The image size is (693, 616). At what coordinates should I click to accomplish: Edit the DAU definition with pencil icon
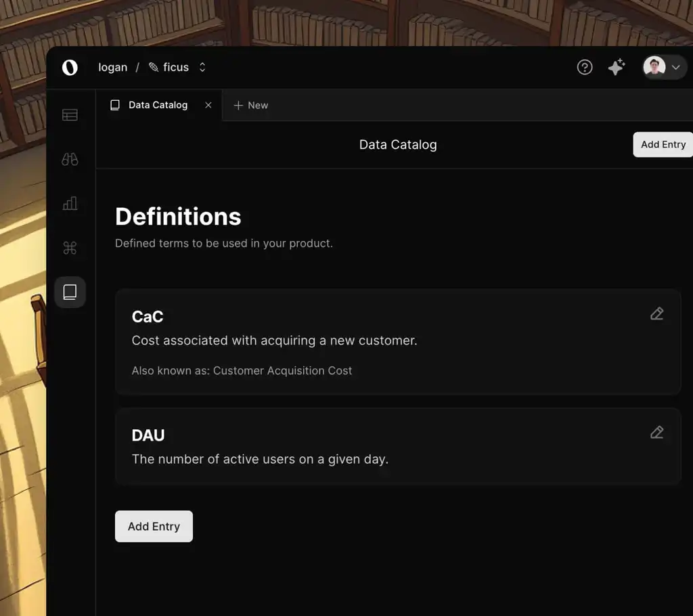(656, 433)
